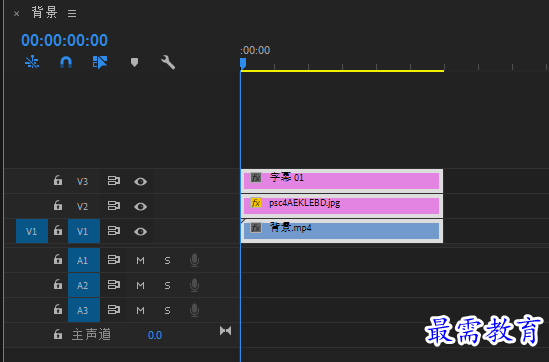Select the 字幕 01 clip

pos(342,181)
